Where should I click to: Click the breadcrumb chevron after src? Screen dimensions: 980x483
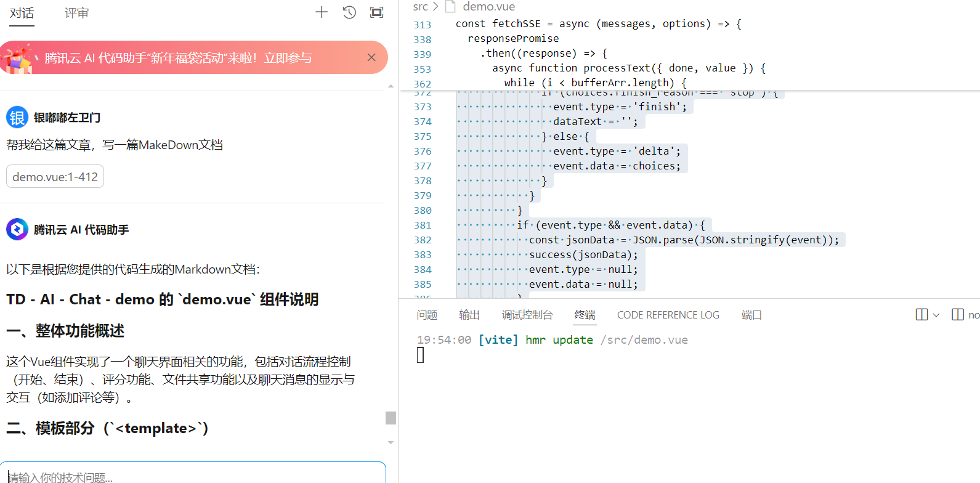[x=436, y=7]
